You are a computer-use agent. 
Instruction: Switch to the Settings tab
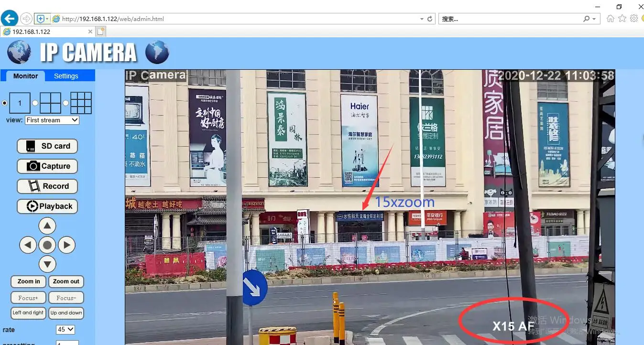pyautogui.click(x=66, y=76)
